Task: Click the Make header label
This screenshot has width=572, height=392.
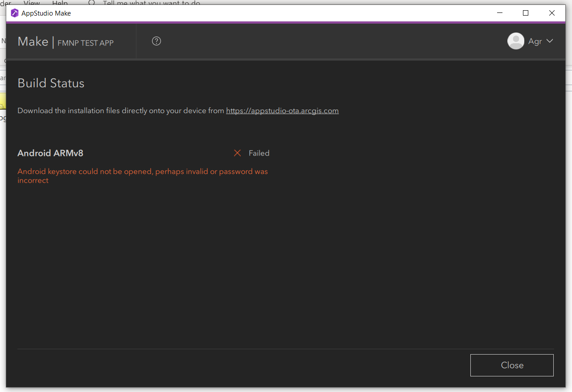Action: coord(33,41)
